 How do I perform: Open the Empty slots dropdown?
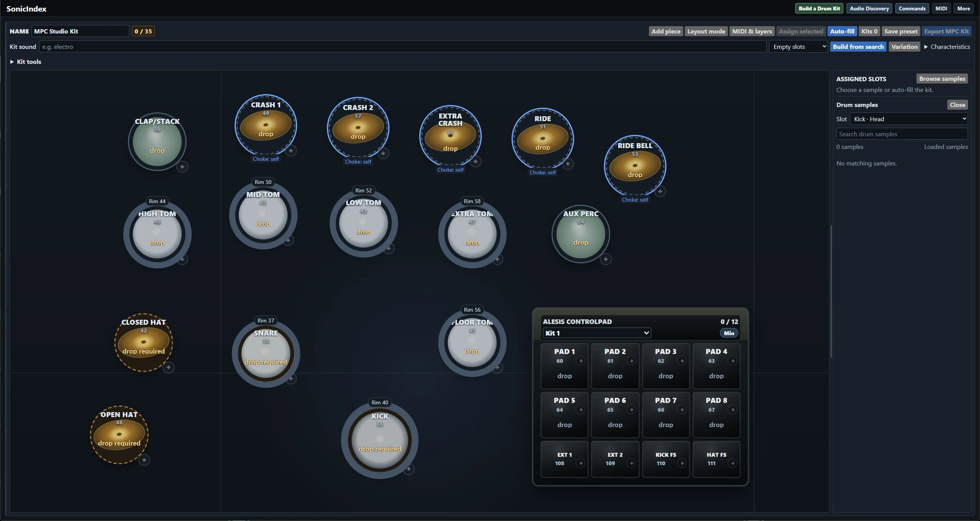click(x=798, y=47)
